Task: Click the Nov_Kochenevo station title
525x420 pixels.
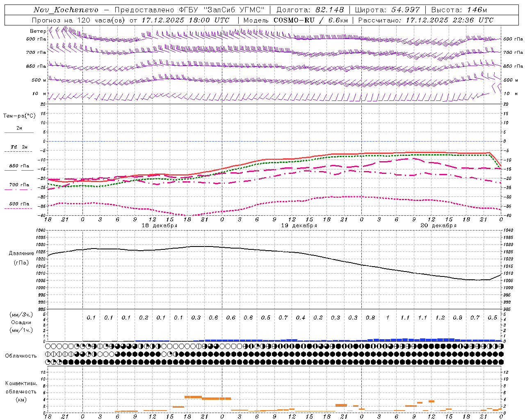Action: tap(66, 10)
